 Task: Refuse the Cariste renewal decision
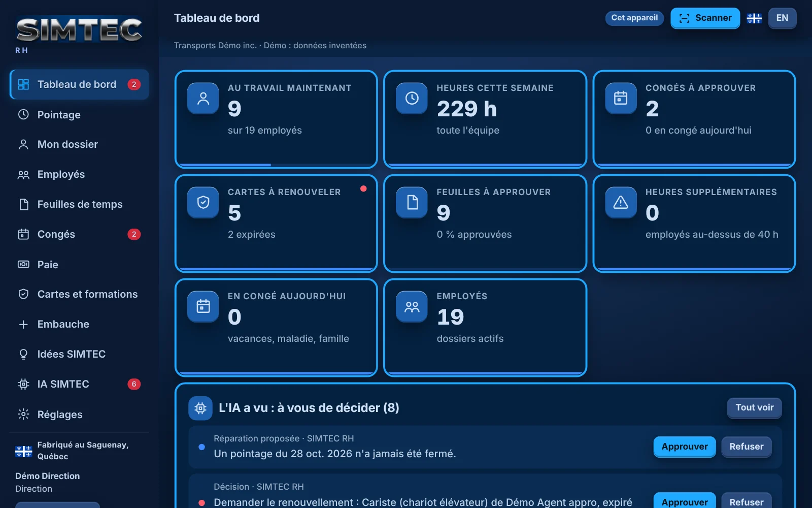[x=746, y=501]
